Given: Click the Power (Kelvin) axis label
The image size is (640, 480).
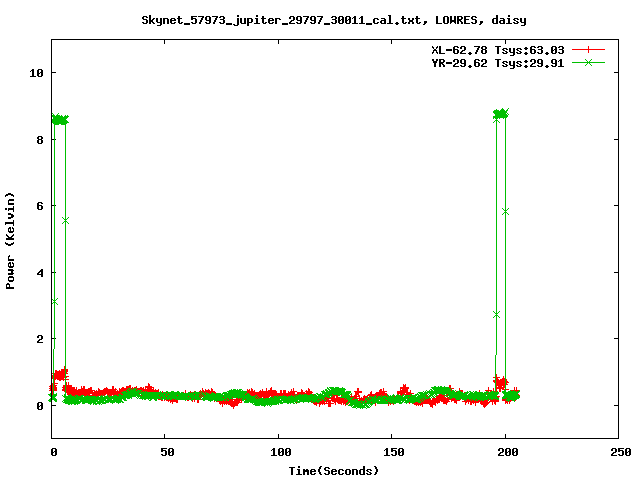Looking at the screenshot, I should tap(10, 241).
